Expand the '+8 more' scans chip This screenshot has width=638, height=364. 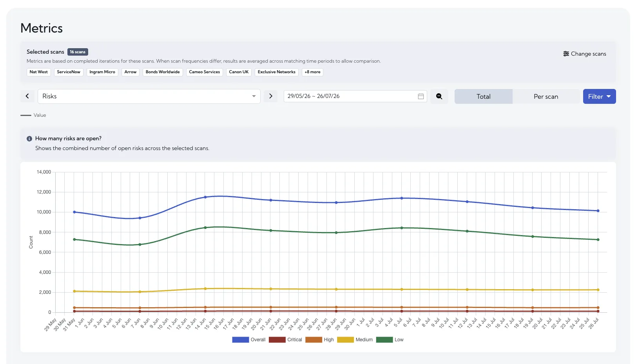(x=312, y=72)
